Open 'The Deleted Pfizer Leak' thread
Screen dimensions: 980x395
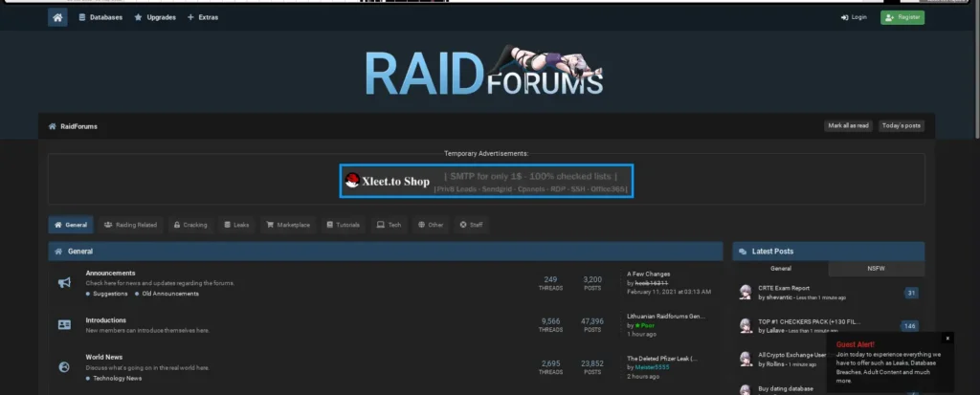pos(661,359)
